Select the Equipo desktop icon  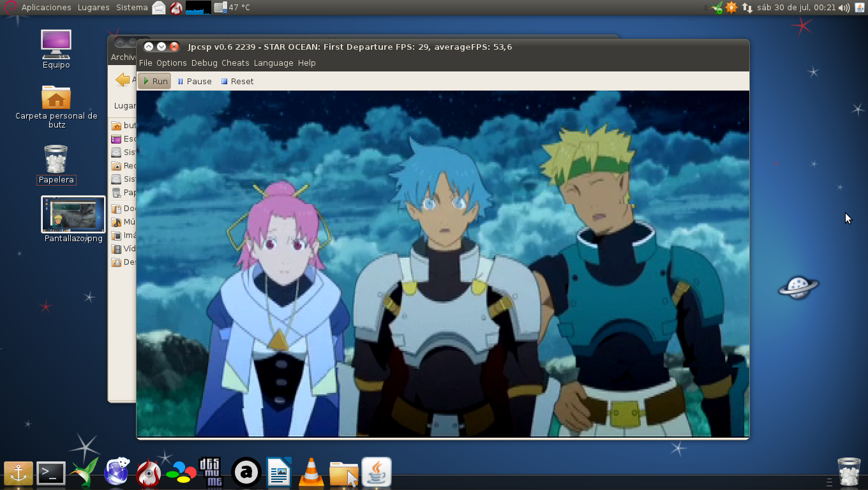coord(56,49)
